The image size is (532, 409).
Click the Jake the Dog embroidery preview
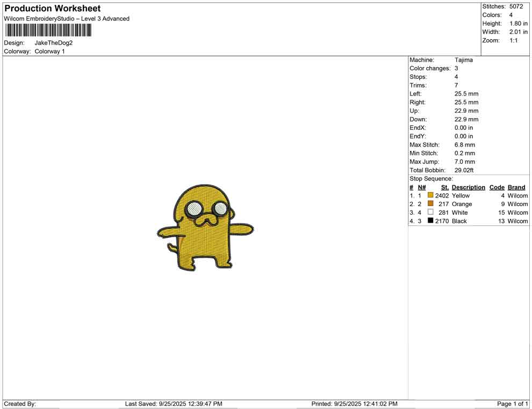point(205,228)
